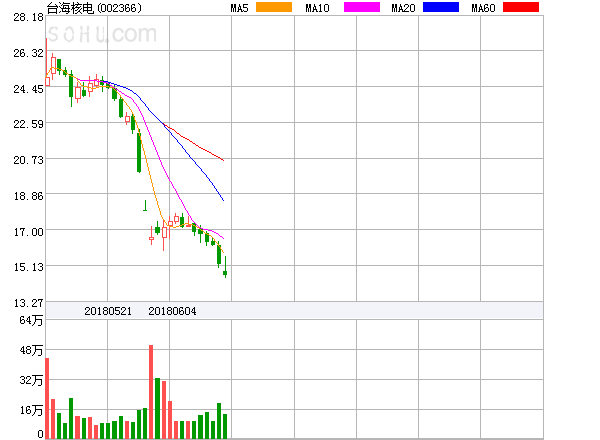Click the 20180521 date label
This screenshot has width=600, height=440.
coord(108,311)
